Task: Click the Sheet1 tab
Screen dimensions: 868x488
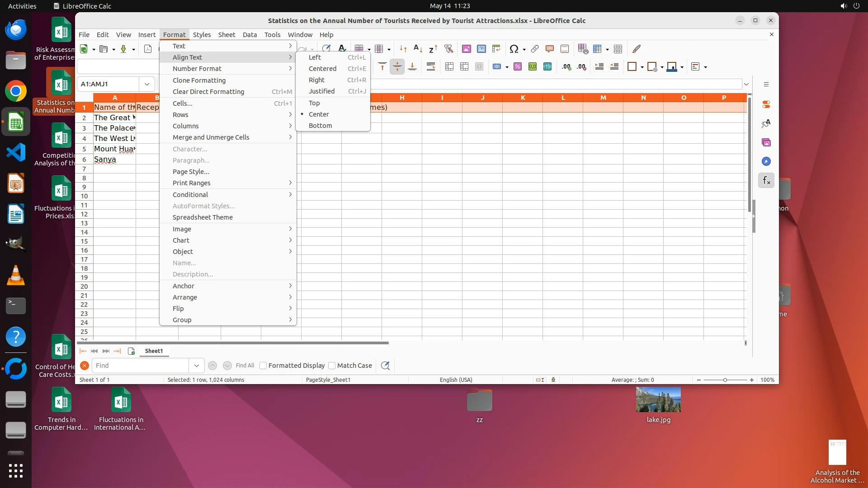Action: [x=154, y=351]
